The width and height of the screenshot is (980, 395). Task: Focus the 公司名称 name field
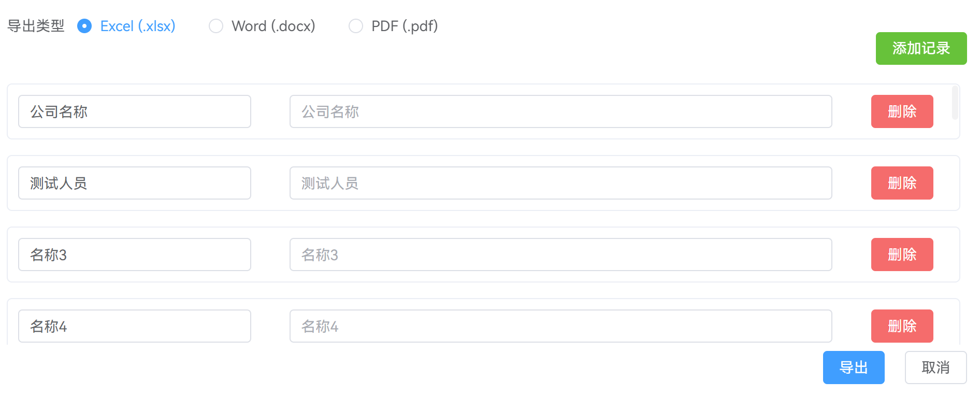click(135, 111)
